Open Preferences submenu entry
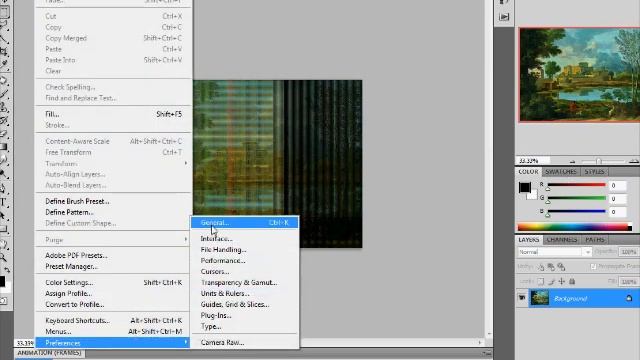This screenshot has height=360, width=640. (x=113, y=343)
